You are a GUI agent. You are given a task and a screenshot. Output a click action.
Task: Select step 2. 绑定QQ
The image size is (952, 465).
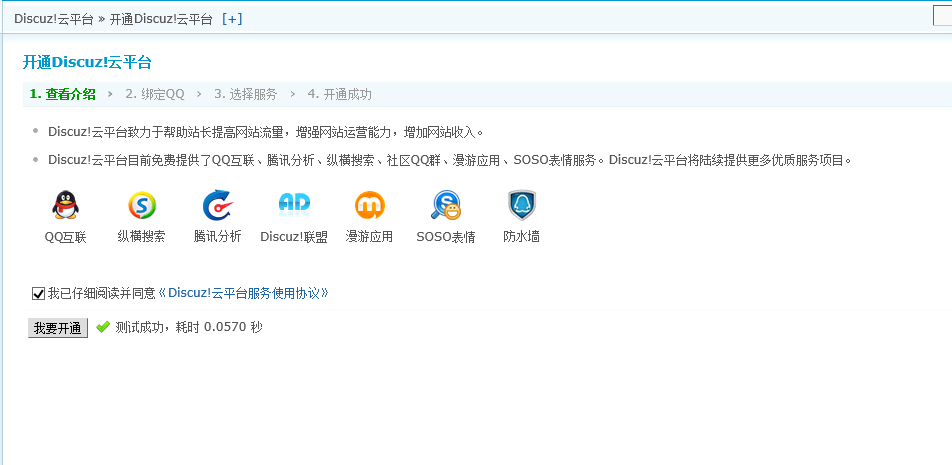click(x=155, y=94)
